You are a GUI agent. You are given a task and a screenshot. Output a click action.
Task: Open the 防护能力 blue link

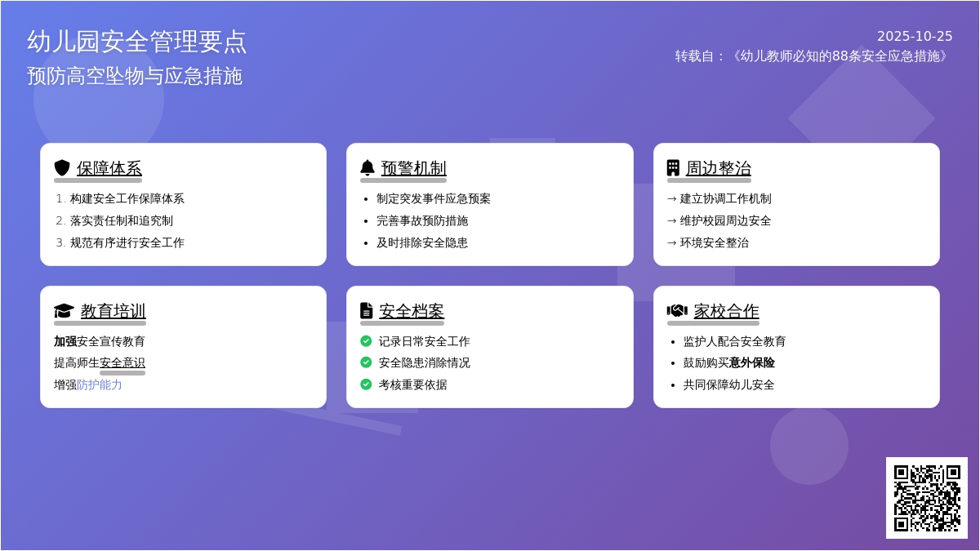[x=100, y=384]
